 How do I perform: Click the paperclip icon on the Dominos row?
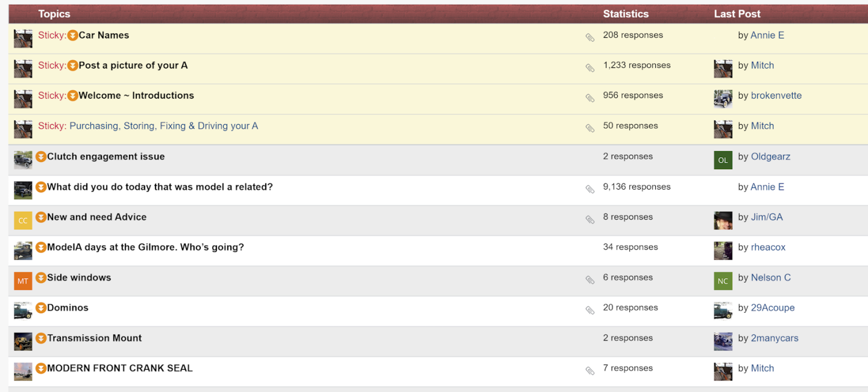tap(590, 311)
